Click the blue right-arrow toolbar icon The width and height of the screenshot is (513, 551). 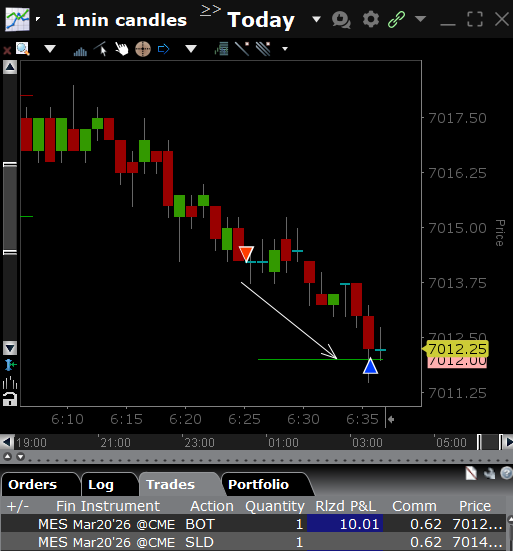[163, 49]
